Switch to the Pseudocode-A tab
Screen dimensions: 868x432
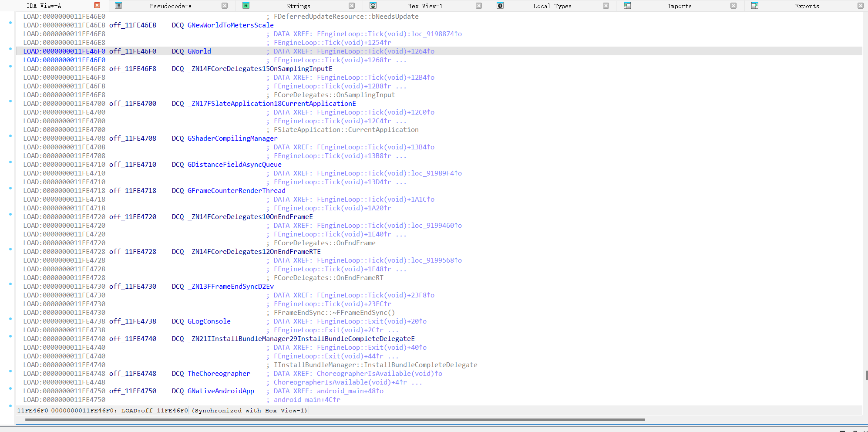tap(171, 6)
